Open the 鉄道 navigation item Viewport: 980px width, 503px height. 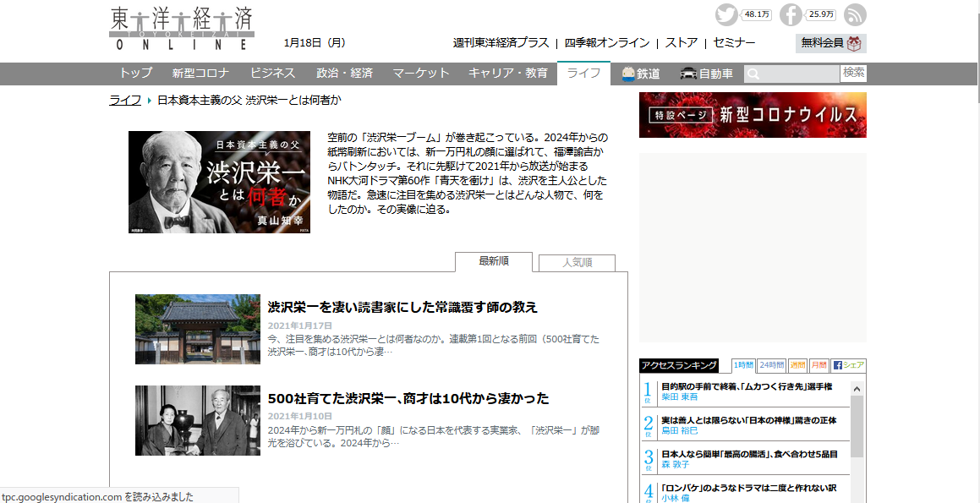pyautogui.click(x=641, y=74)
